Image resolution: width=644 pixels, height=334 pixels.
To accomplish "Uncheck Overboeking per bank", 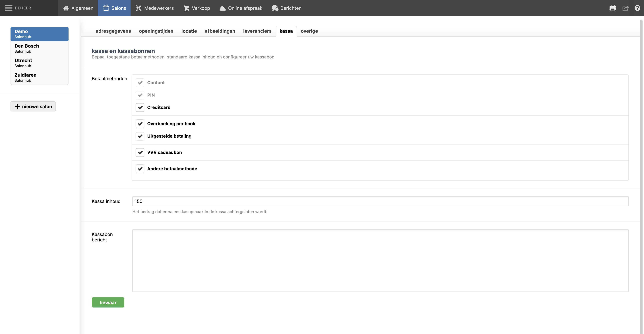I will (x=140, y=124).
